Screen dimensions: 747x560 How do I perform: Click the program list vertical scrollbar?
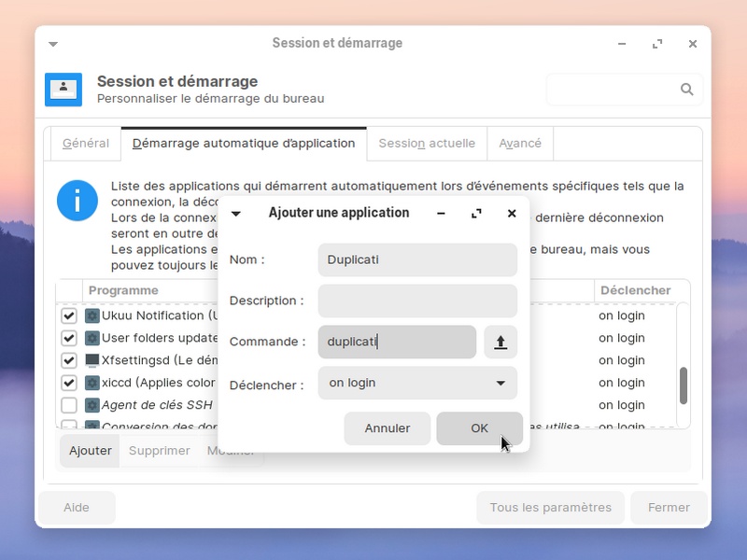pos(683,385)
